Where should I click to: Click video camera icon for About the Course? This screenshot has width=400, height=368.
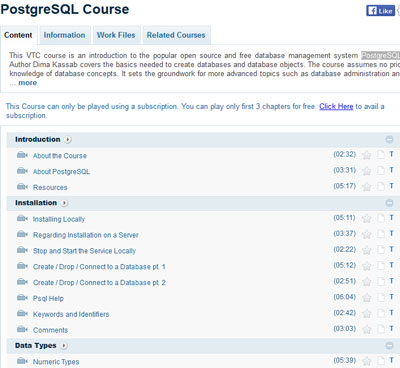coord(22,155)
